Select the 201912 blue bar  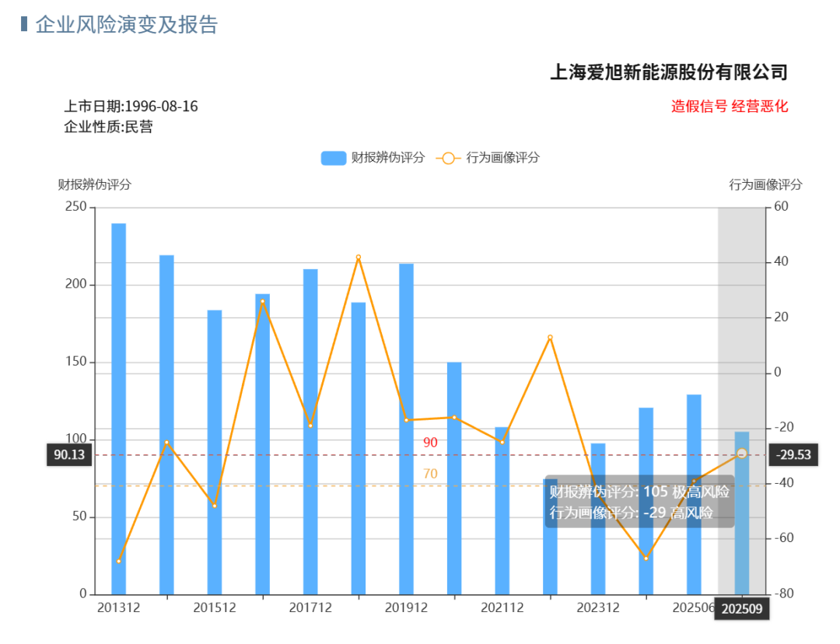(407, 429)
